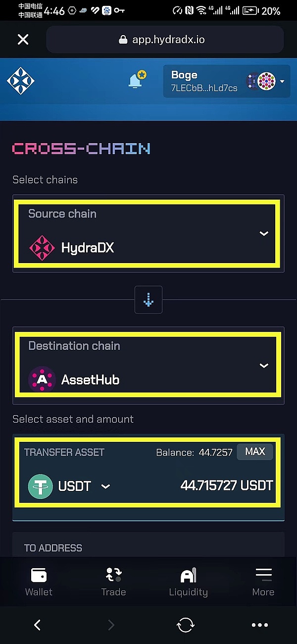
Task: Open the More menu tab
Action: (263, 582)
